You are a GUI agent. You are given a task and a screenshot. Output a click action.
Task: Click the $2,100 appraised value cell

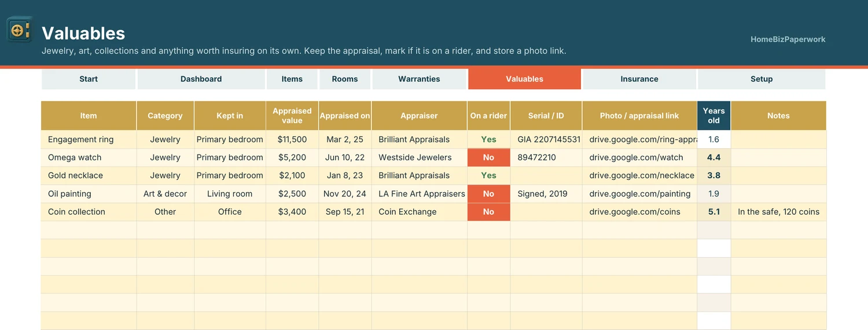[292, 175]
